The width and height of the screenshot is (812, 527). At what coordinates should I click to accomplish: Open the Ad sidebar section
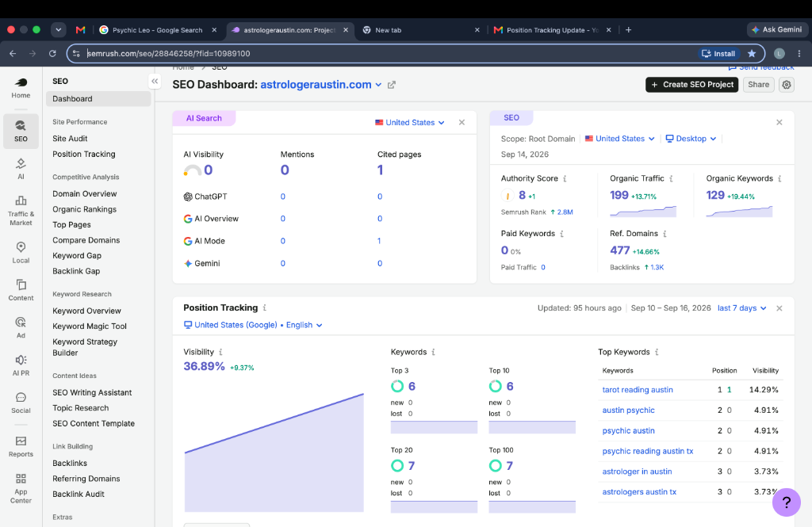coord(21,328)
